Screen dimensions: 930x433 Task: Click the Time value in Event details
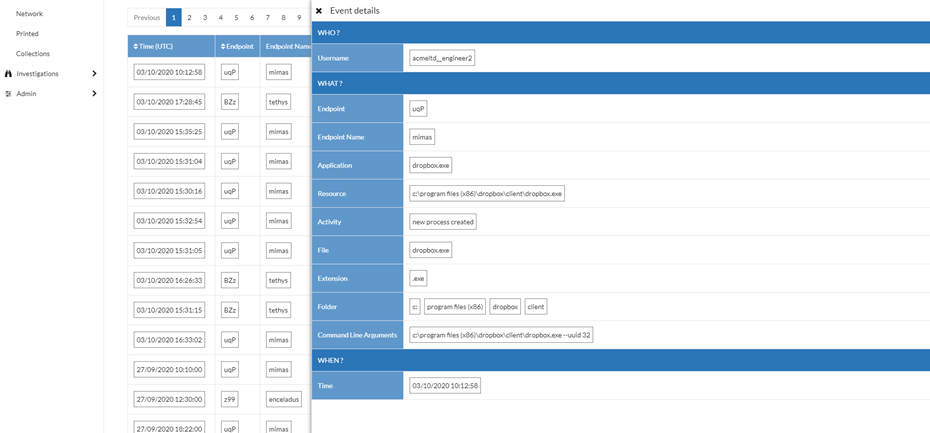tap(445, 386)
